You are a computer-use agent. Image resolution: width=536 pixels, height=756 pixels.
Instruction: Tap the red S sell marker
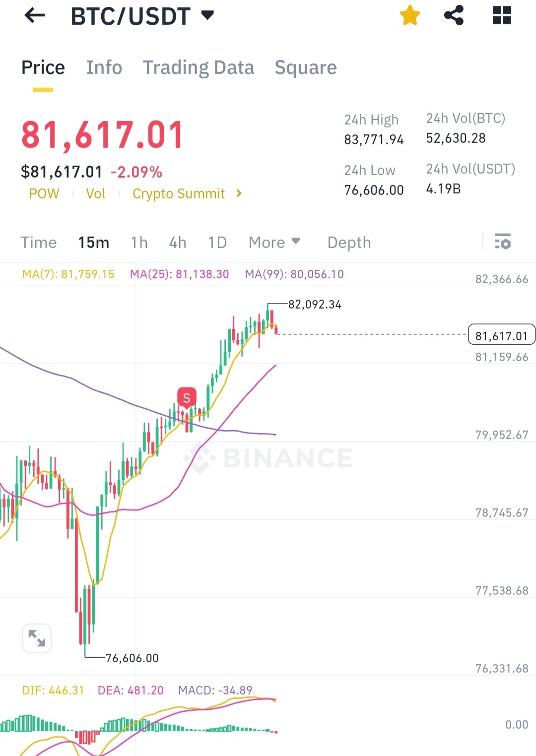coord(187,398)
